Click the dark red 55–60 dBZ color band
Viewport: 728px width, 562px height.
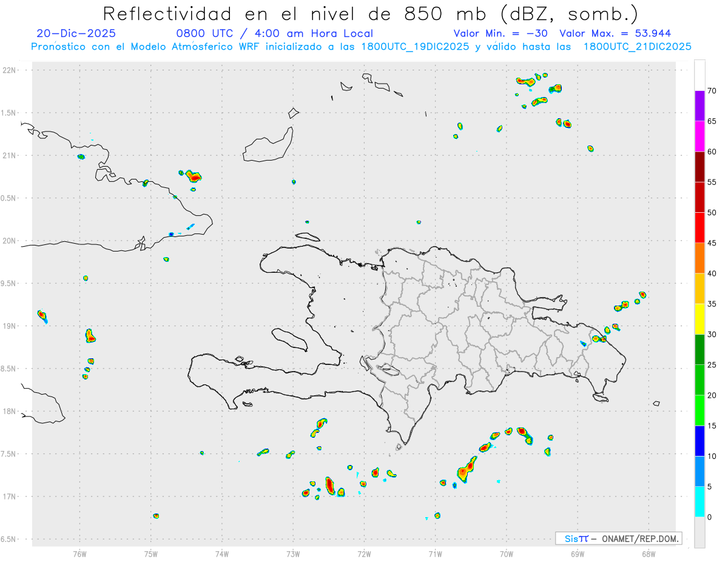tap(699, 167)
